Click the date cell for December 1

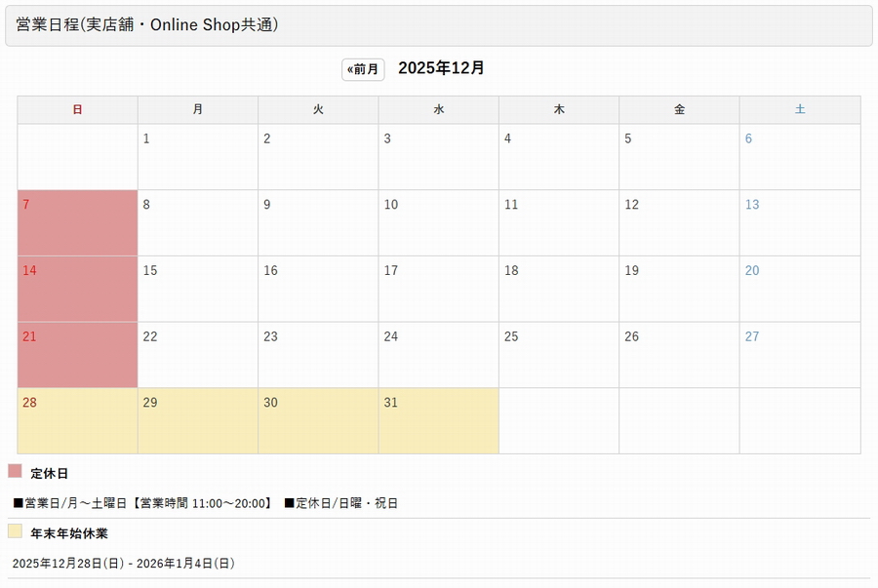pyautogui.click(x=197, y=157)
